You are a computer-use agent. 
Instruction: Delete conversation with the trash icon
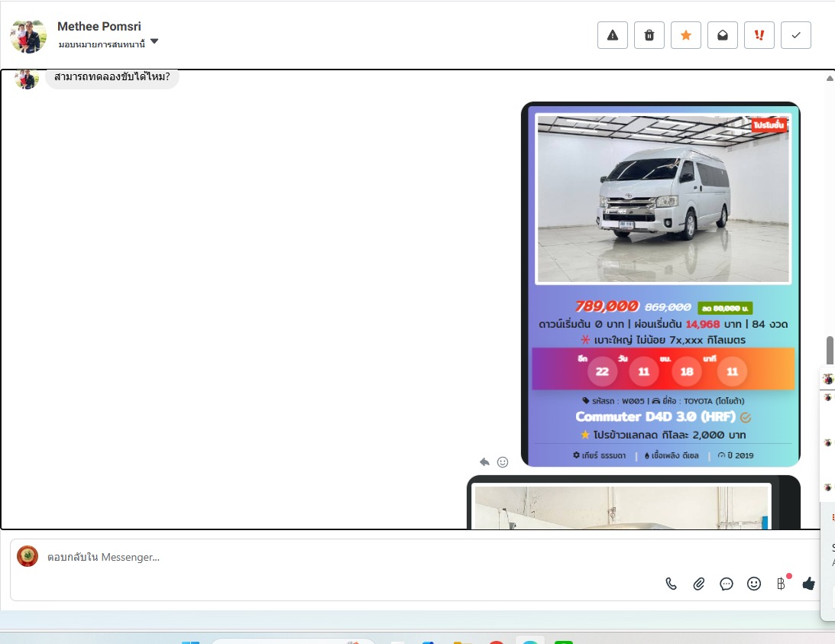tap(649, 35)
